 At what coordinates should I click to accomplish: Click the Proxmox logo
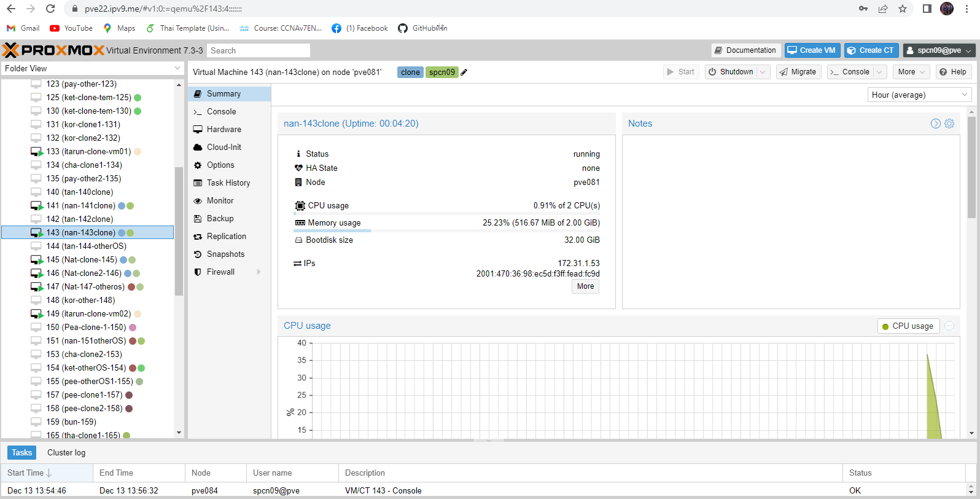point(53,50)
